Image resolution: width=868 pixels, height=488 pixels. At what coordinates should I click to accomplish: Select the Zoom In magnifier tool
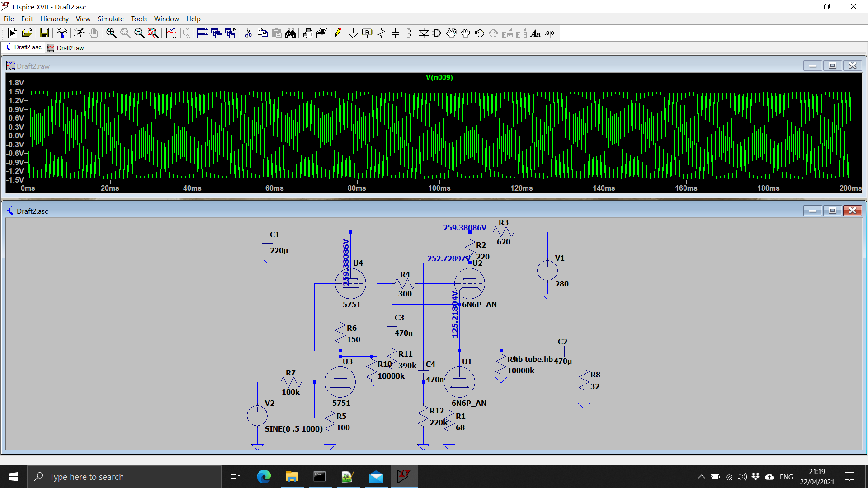click(111, 33)
